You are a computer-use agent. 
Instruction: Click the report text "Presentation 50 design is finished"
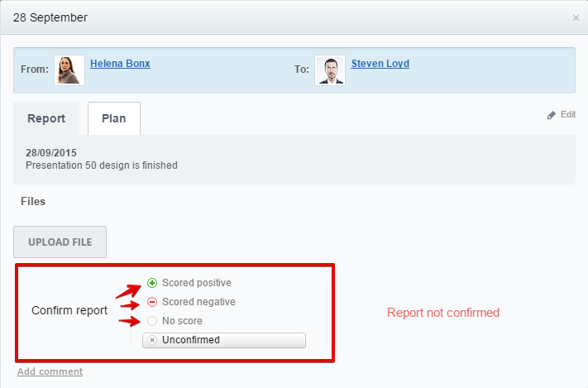[102, 165]
